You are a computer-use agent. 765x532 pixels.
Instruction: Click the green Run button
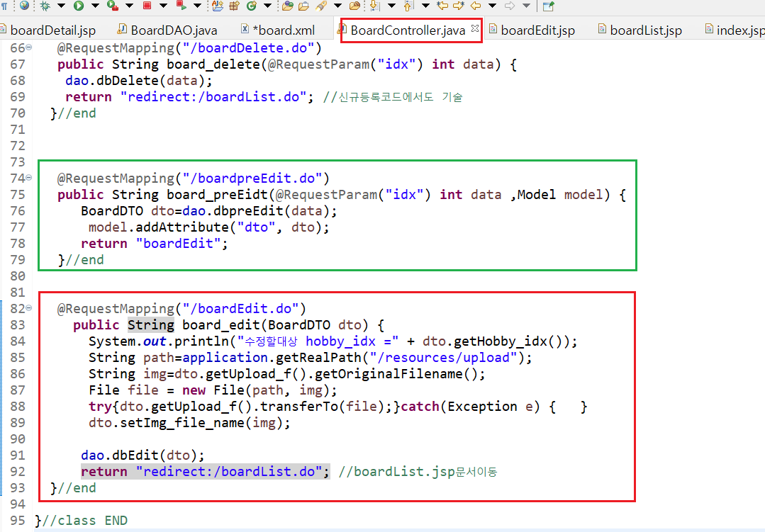79,6
